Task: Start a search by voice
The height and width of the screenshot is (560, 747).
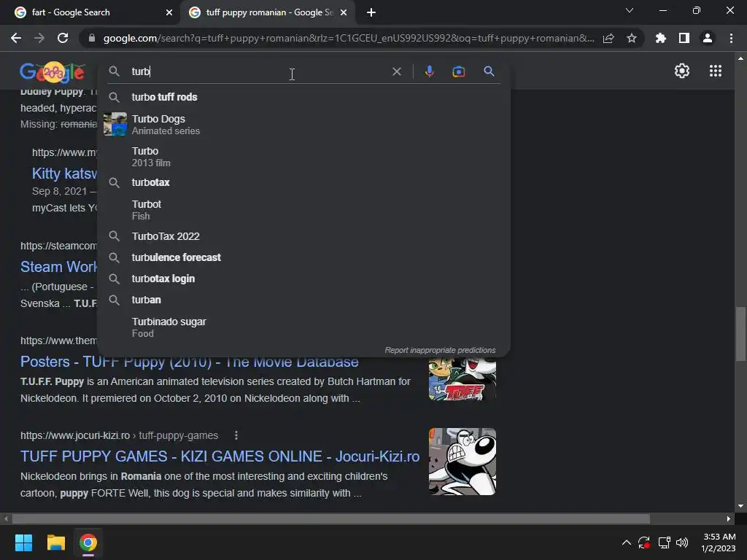Action: (429, 71)
